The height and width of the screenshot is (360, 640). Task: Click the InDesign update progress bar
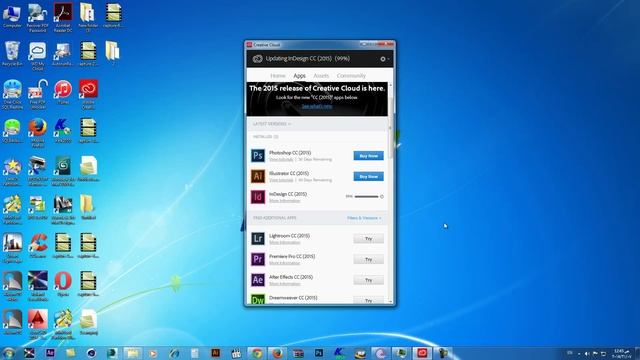(x=366, y=196)
